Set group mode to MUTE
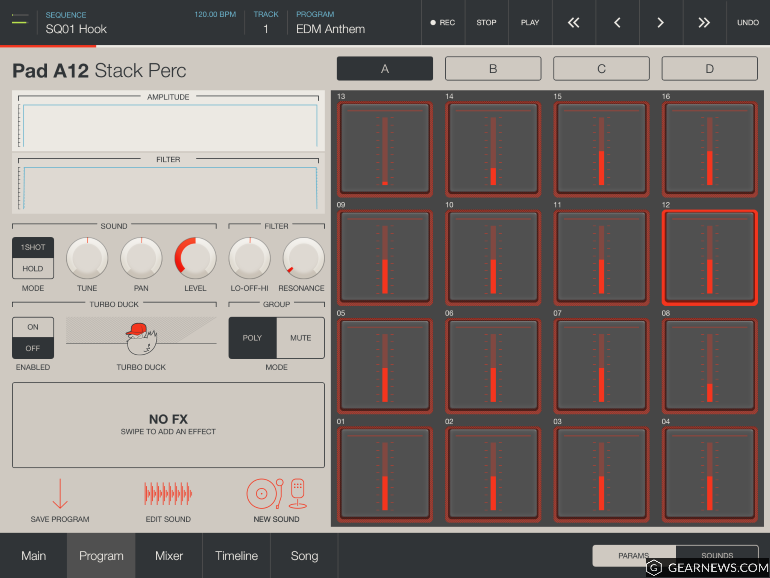Viewport: 770px width, 578px height. click(x=301, y=338)
